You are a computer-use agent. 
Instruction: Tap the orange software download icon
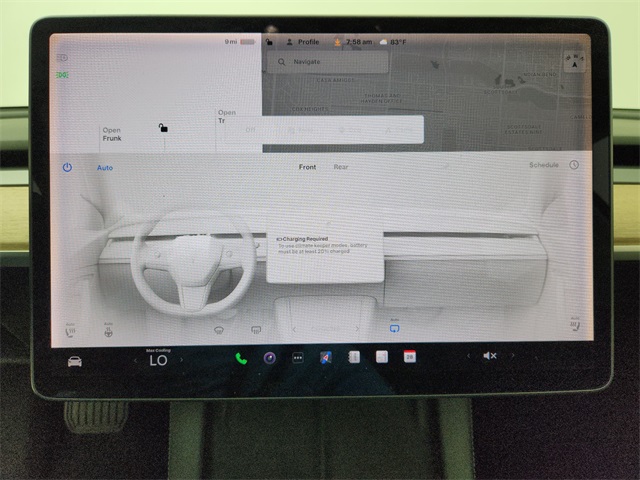click(338, 42)
